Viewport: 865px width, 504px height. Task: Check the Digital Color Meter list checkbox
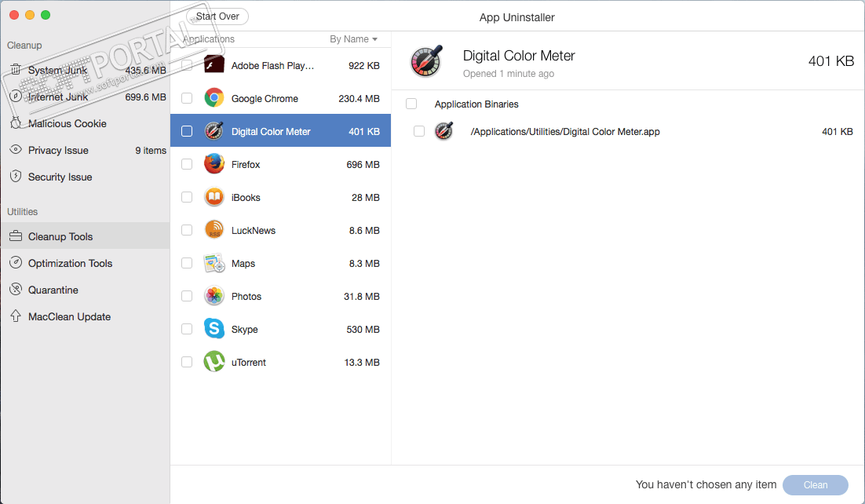click(187, 131)
